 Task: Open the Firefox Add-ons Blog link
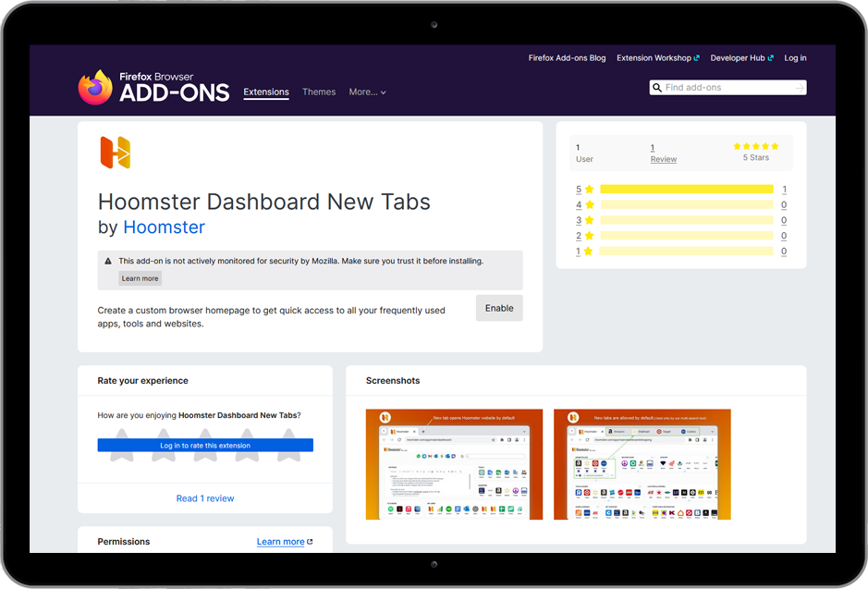(567, 58)
